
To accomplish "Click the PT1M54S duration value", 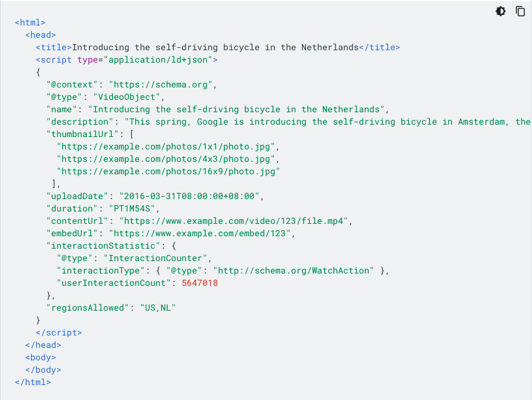I will (132, 209).
